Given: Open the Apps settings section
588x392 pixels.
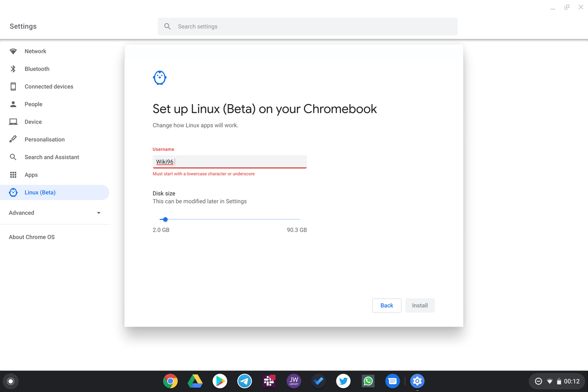Looking at the screenshot, I should [x=31, y=175].
